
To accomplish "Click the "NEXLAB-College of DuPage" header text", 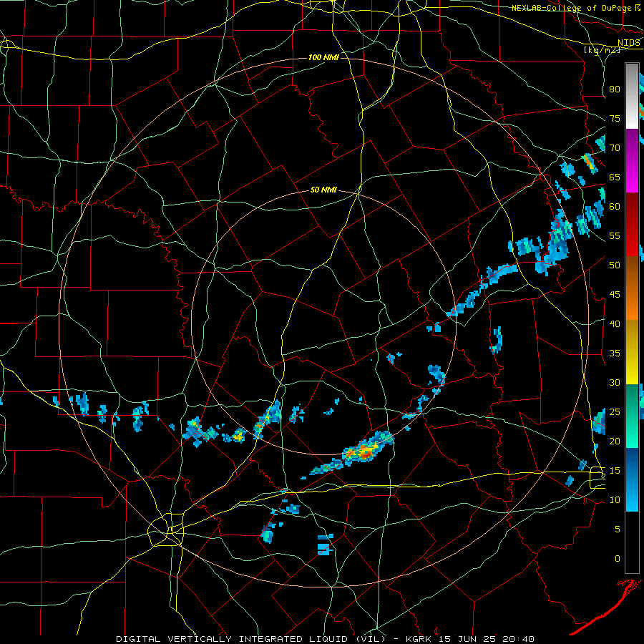I will pos(572,8).
